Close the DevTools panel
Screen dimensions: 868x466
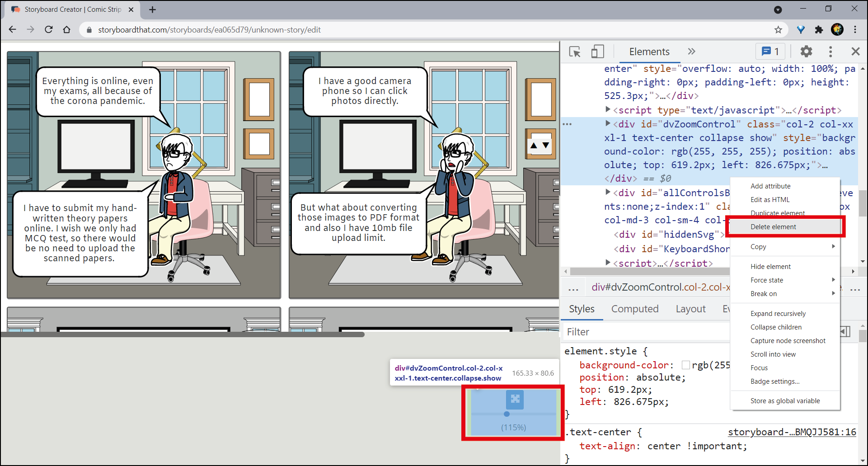coord(855,52)
